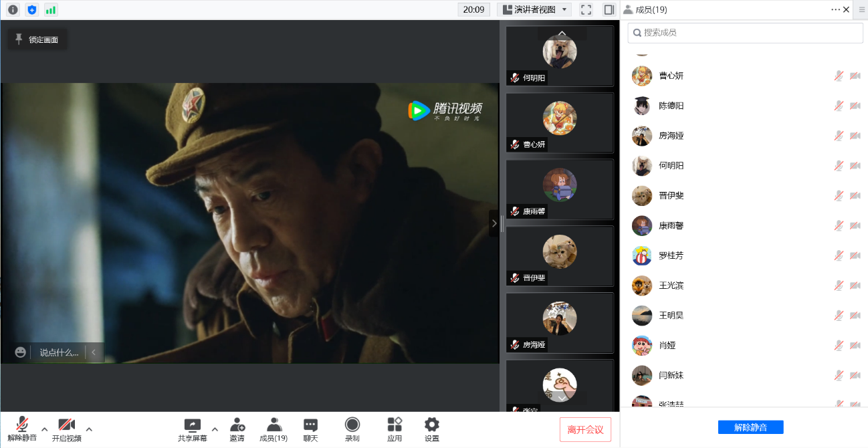Click the muted mic icon on 康雨馨's video tile
This screenshot has height=448, width=868.
pos(514,211)
